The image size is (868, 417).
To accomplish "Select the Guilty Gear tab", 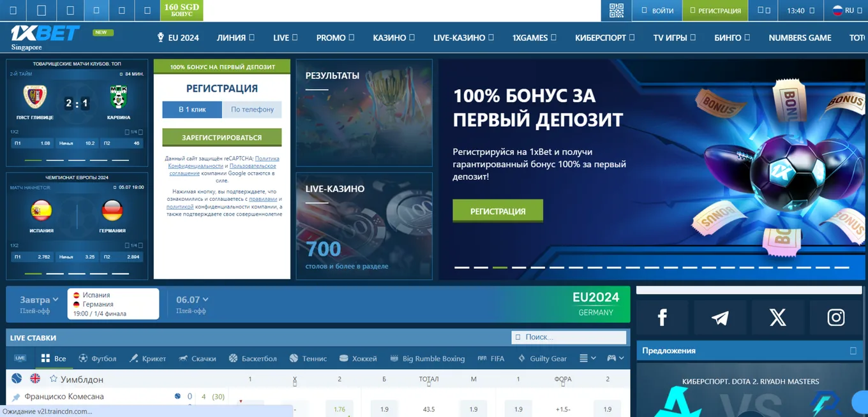I will tap(542, 358).
